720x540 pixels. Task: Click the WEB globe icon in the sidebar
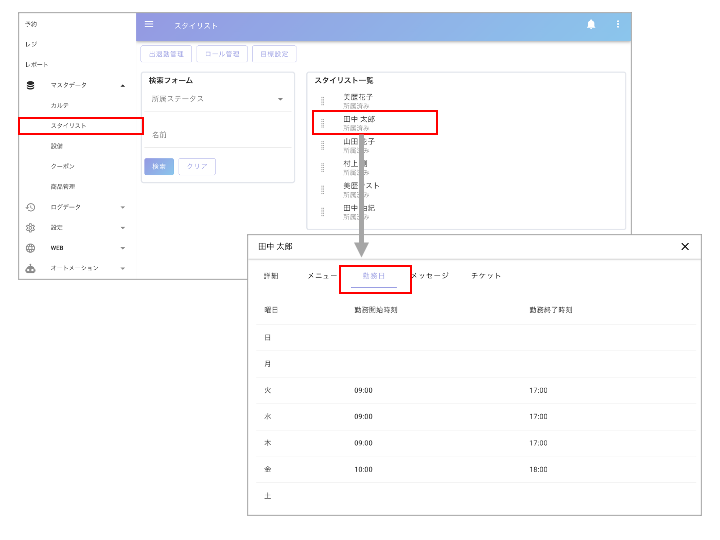coord(30,248)
